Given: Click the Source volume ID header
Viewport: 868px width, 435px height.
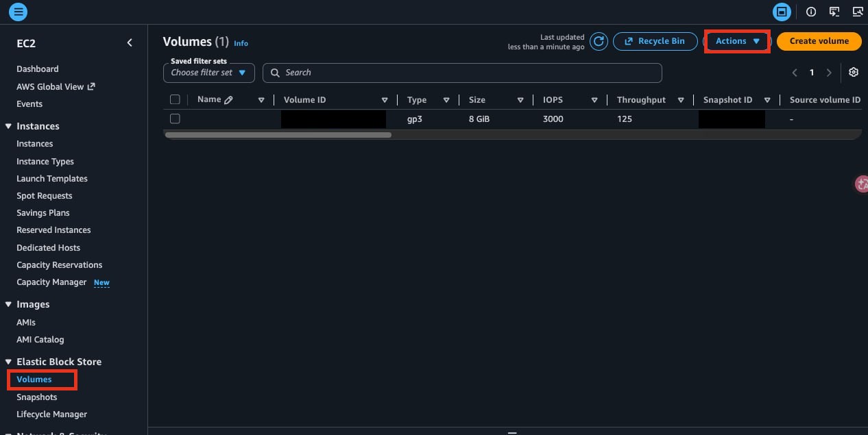Looking at the screenshot, I should (x=825, y=100).
